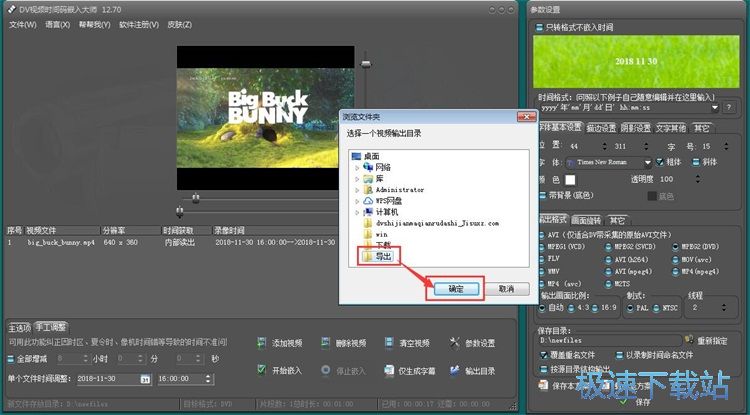Toggle the 覆盖重名文件 checkbox
This screenshot has width=750, height=415.
tap(544, 355)
